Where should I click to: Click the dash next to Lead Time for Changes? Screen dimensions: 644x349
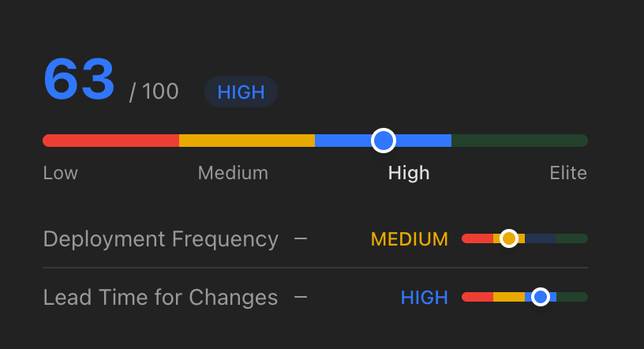pos(301,297)
